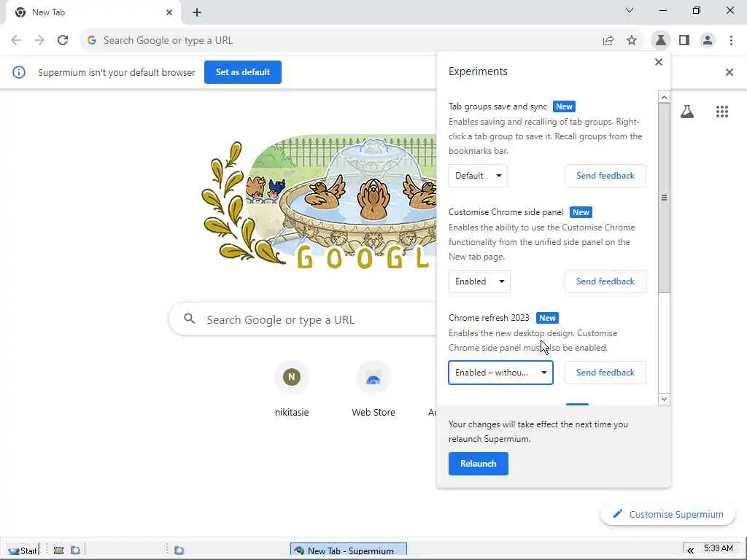Click the share page icon in the address bar
The image size is (747, 560).
click(608, 41)
